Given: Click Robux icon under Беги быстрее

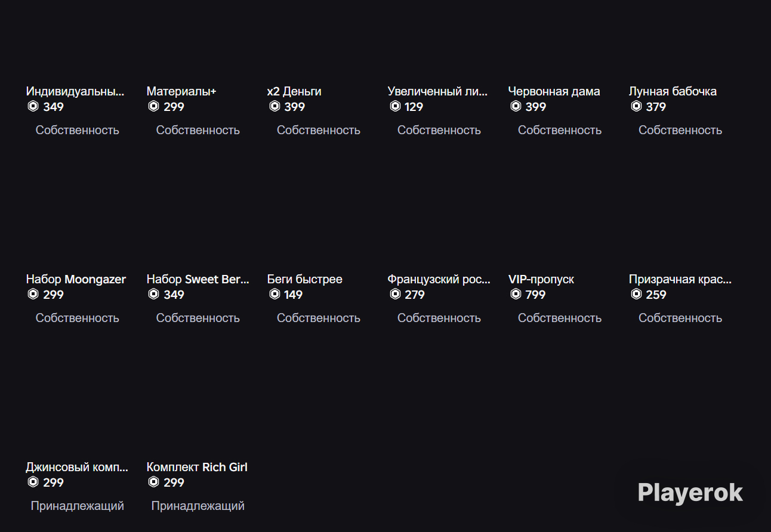Looking at the screenshot, I should [x=275, y=294].
